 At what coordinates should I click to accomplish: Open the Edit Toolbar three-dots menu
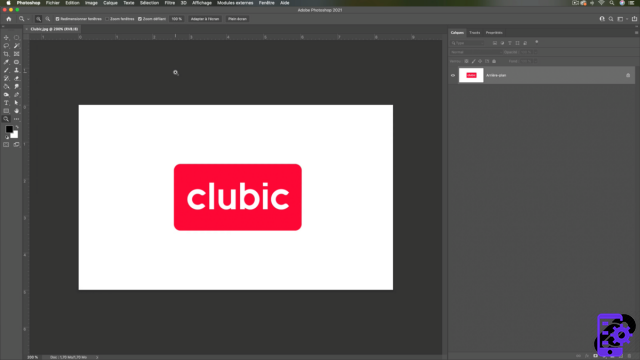17,119
